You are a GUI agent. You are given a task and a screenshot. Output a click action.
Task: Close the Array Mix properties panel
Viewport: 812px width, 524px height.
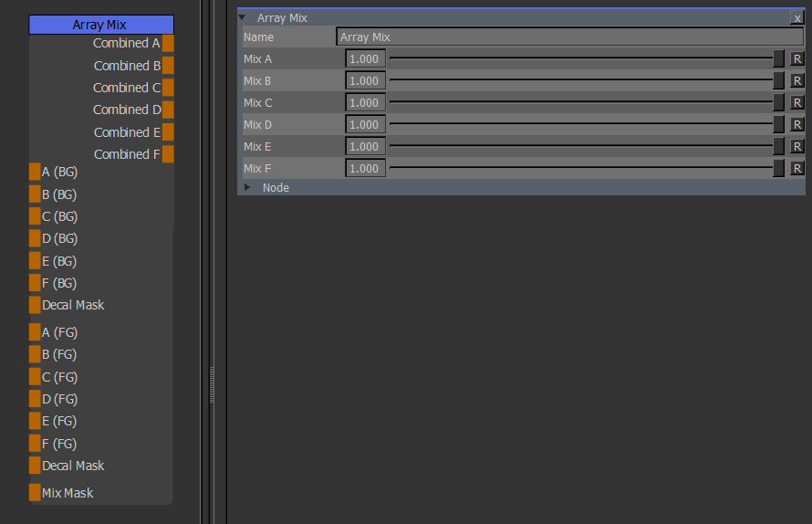(x=797, y=18)
